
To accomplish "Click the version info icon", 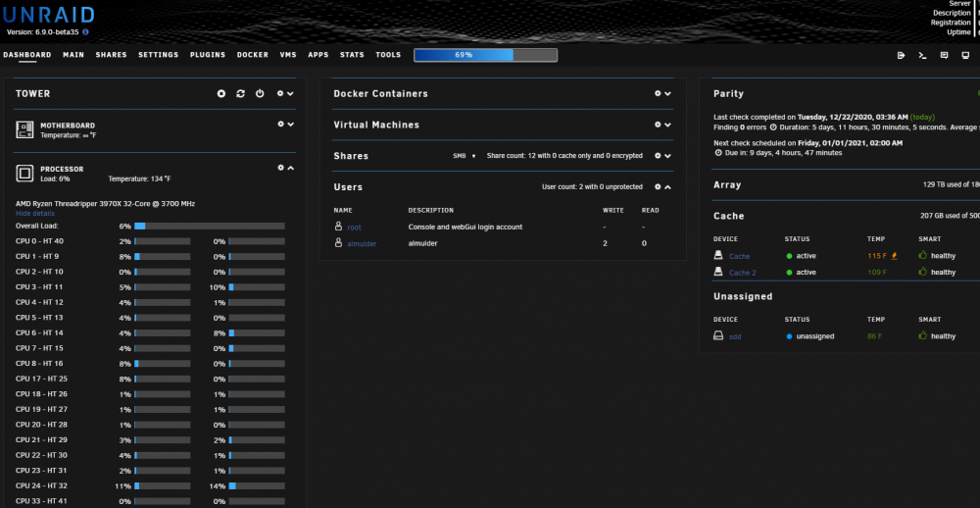I will click(x=85, y=32).
